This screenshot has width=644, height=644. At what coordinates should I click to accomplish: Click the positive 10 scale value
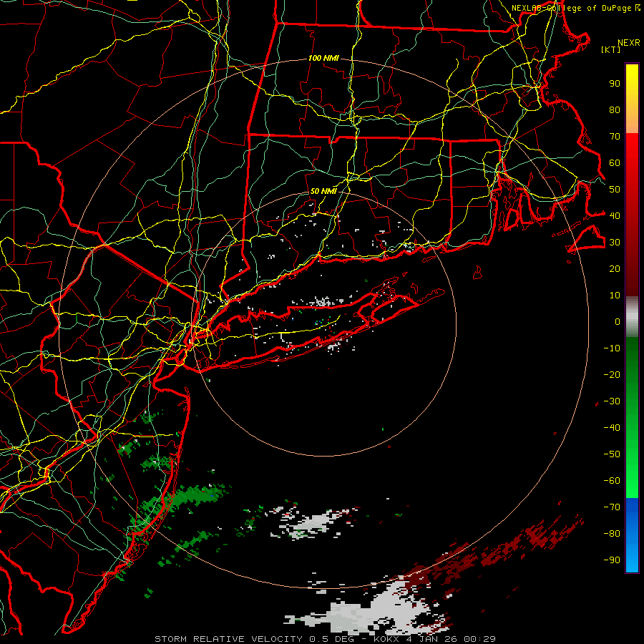pyautogui.click(x=615, y=296)
